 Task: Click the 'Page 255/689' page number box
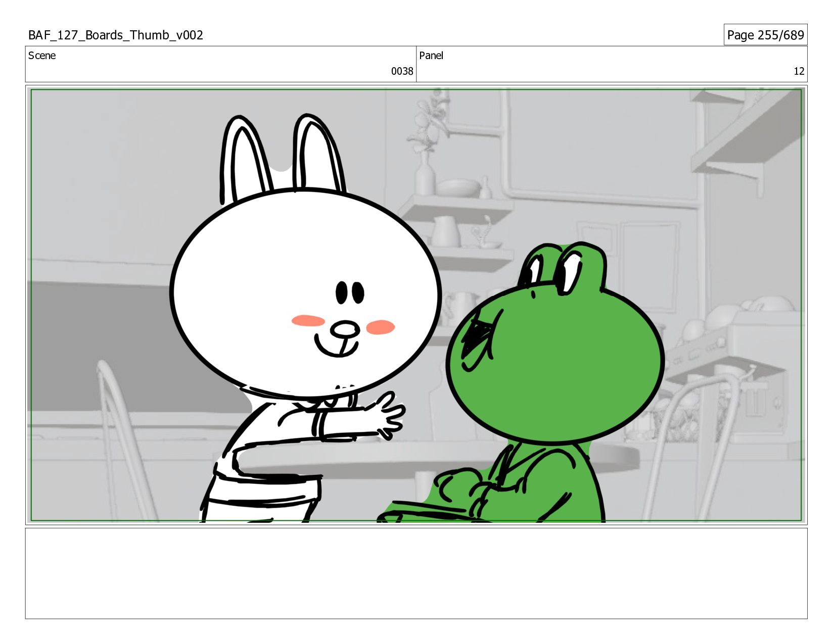pyautogui.click(x=765, y=35)
